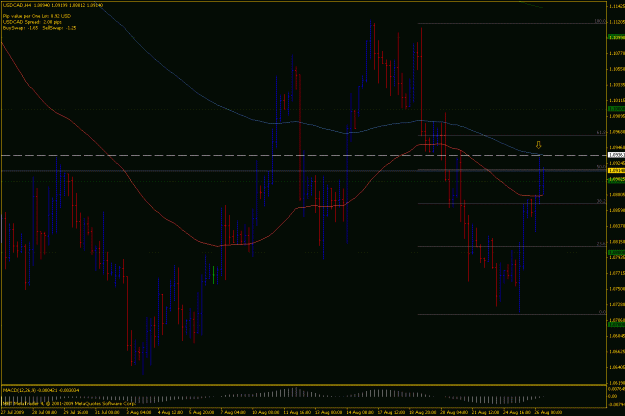Image resolution: width=625 pixels, height=416 pixels.
Task: Click the '10 Aug 08:00' time label
Action: [265, 412]
